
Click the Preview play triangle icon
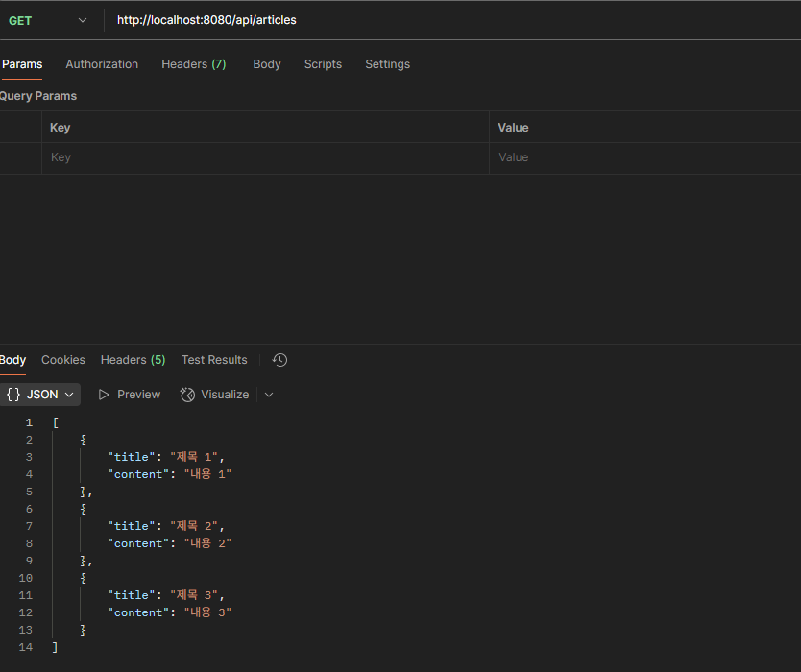[104, 395]
